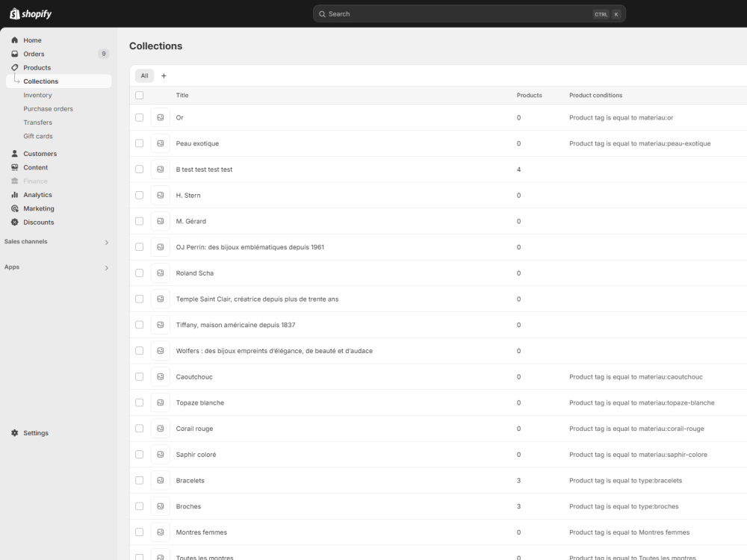Click image placeholder for Broches
The height and width of the screenshot is (560, 747).
pyautogui.click(x=161, y=506)
